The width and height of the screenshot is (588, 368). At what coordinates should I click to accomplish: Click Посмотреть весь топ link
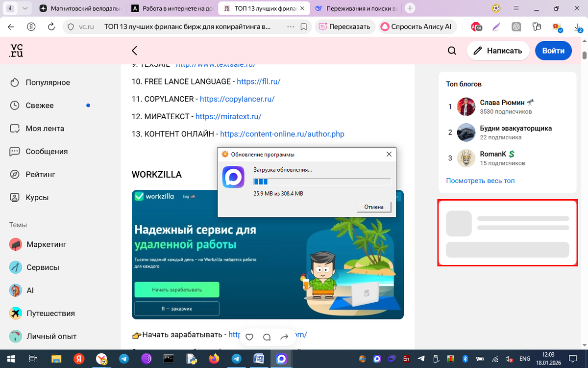pyautogui.click(x=480, y=181)
